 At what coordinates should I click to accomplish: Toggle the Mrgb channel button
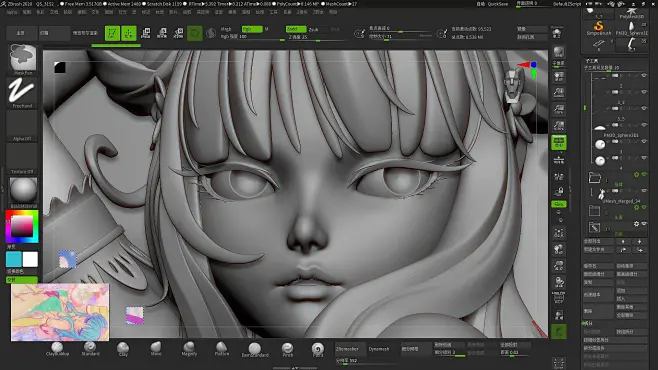point(226,29)
